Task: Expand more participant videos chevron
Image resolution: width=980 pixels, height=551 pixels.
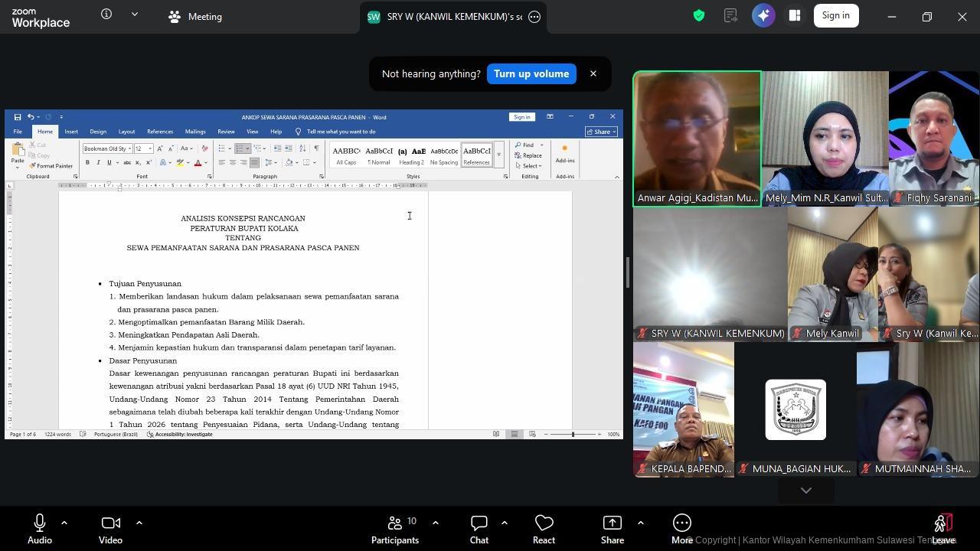Action: [805, 491]
